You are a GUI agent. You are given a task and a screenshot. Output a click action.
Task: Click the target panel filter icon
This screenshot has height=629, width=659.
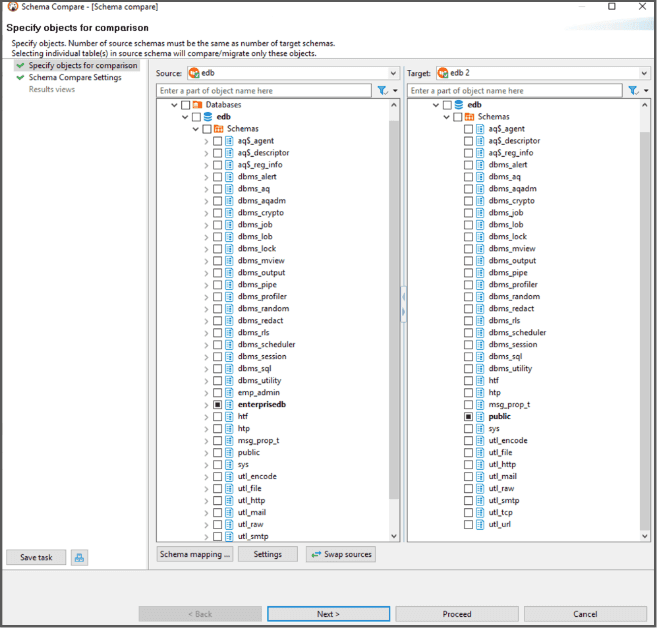coord(633,91)
